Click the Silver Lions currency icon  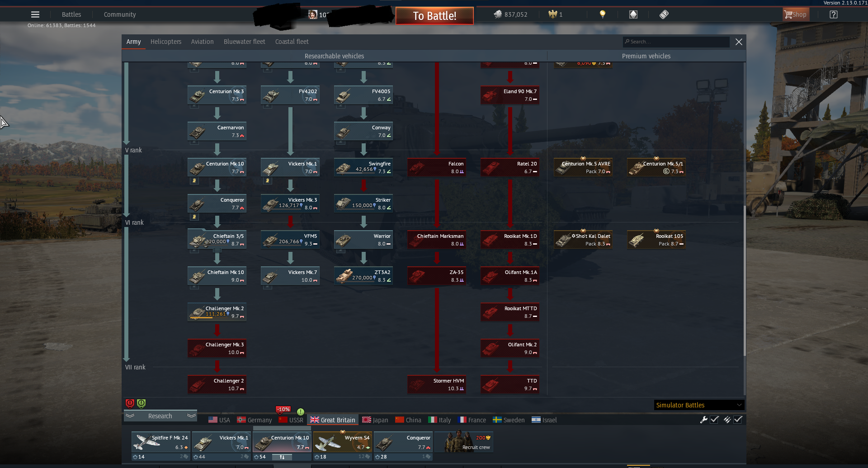[x=498, y=14]
